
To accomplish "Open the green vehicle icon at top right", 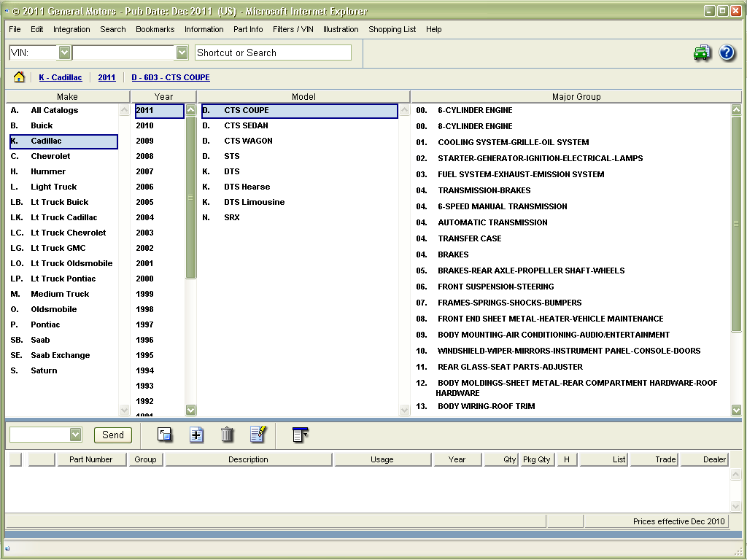I will click(x=703, y=52).
